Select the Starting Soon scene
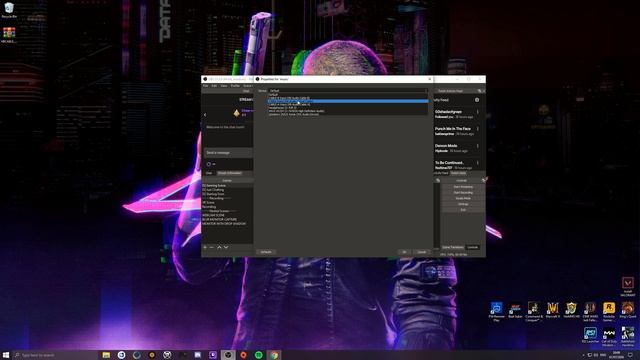This screenshot has width=640, height=360. 227,194
